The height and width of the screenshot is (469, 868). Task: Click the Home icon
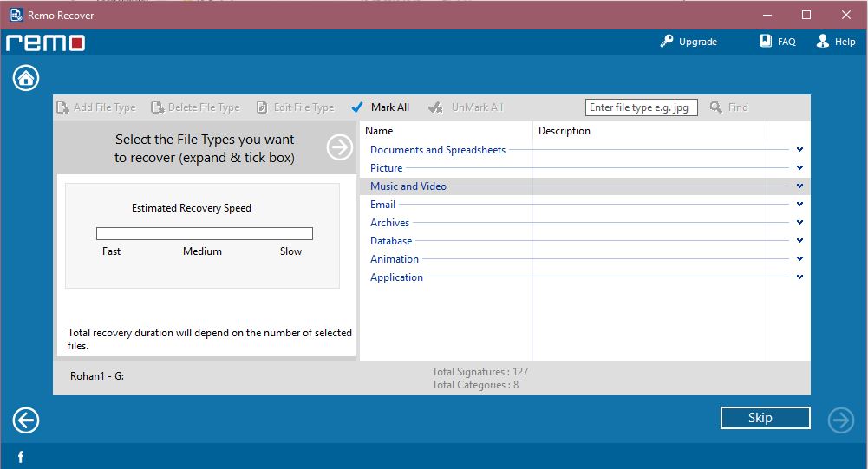[26, 78]
